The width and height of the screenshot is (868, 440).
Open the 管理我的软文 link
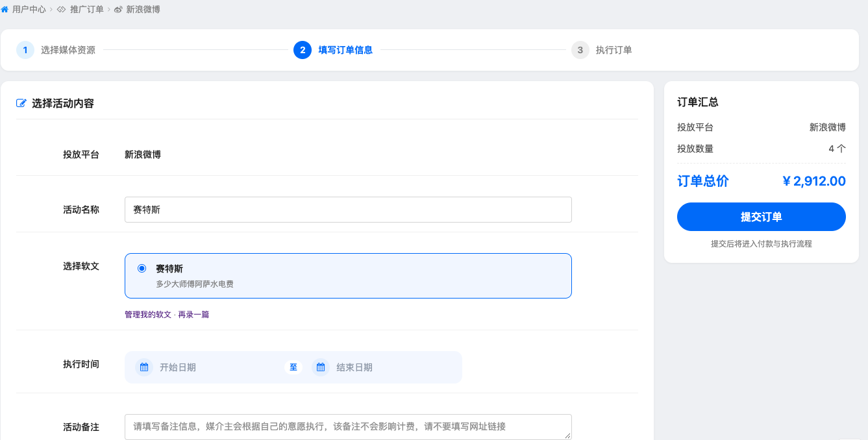click(x=148, y=315)
